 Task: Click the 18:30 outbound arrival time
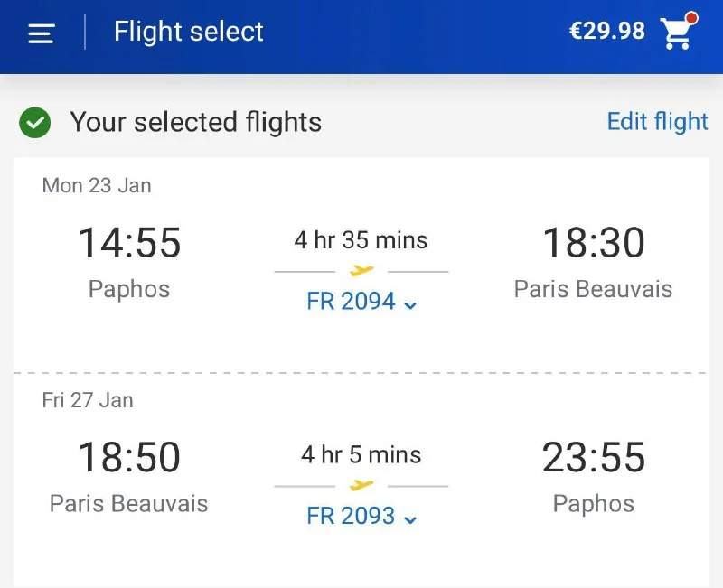pos(593,243)
